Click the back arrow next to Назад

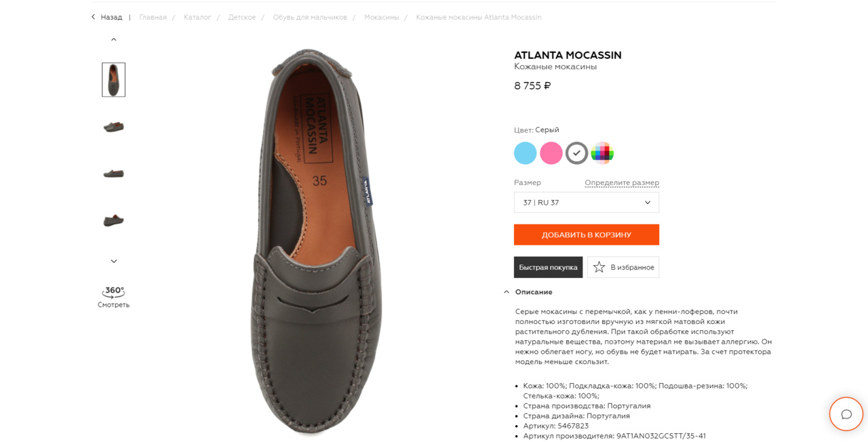pos(94,17)
